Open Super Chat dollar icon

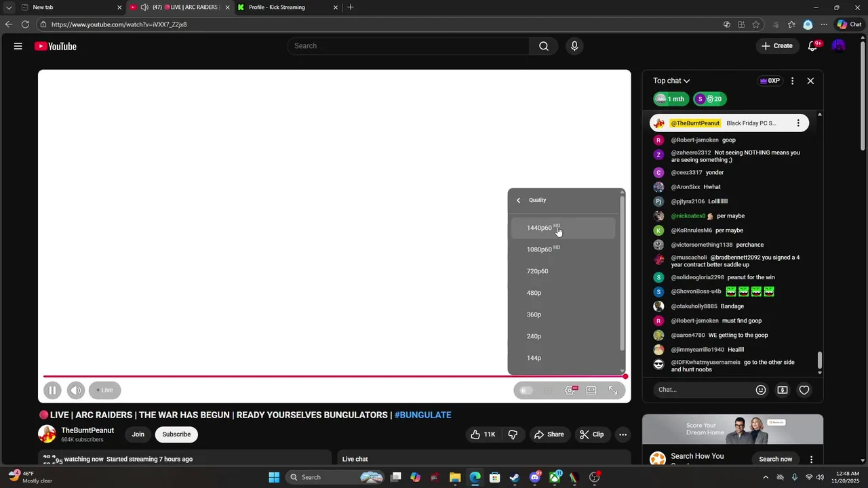click(x=783, y=390)
